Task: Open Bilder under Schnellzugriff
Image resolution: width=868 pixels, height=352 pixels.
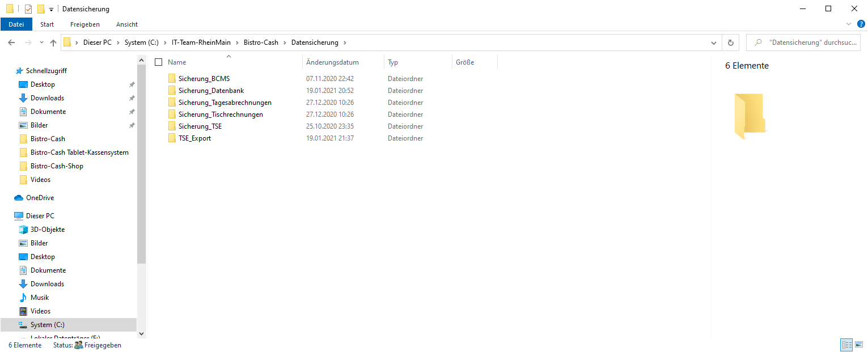Action: [x=39, y=125]
